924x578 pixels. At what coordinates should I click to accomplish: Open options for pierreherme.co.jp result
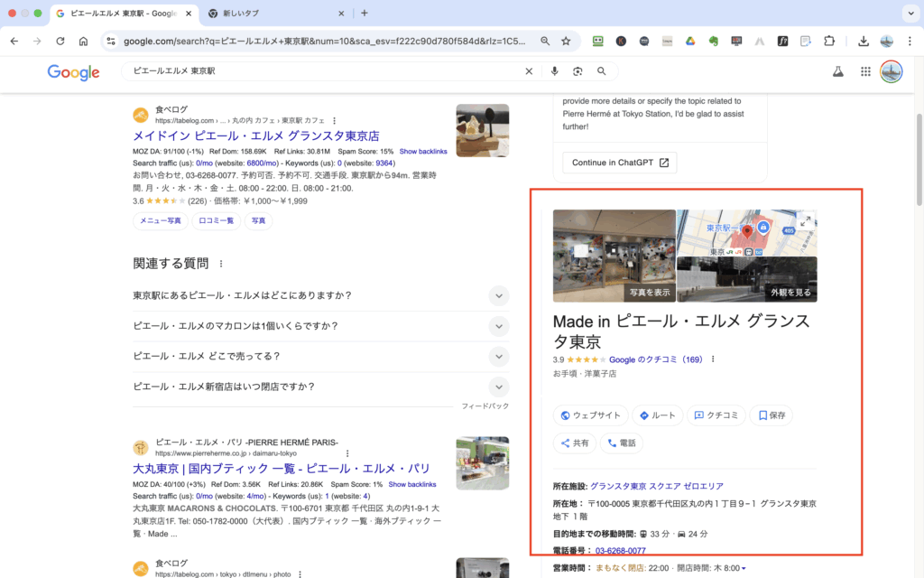coord(347,453)
